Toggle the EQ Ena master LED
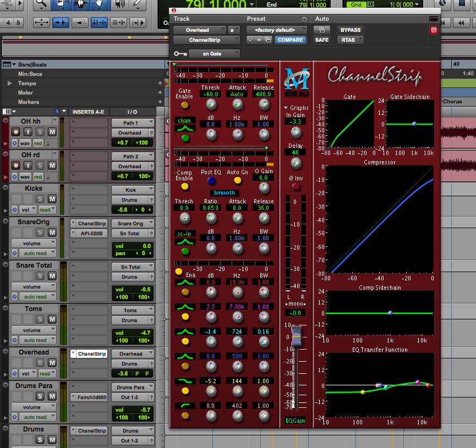Viewport: 476px width, 448px height. click(179, 272)
